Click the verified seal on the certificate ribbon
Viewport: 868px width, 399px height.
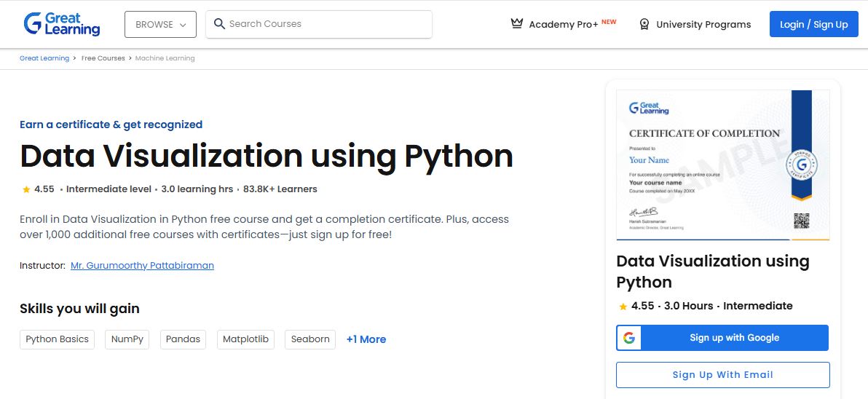pyautogui.click(x=801, y=165)
